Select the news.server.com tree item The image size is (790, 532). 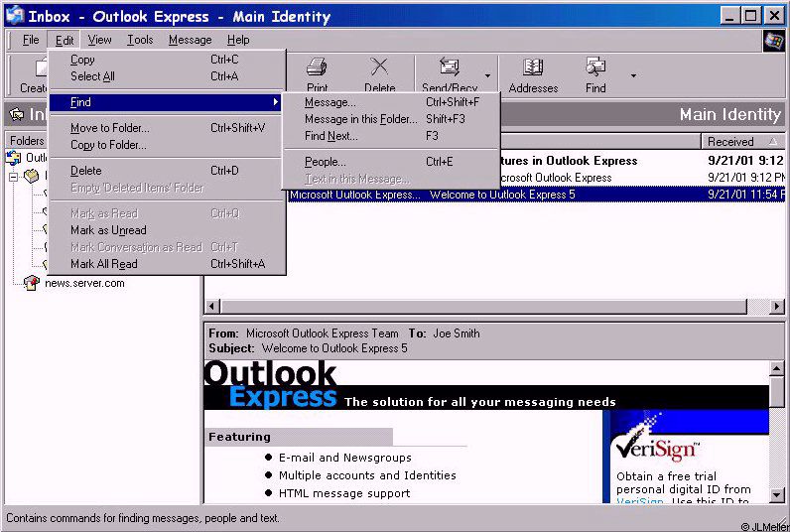point(84,283)
